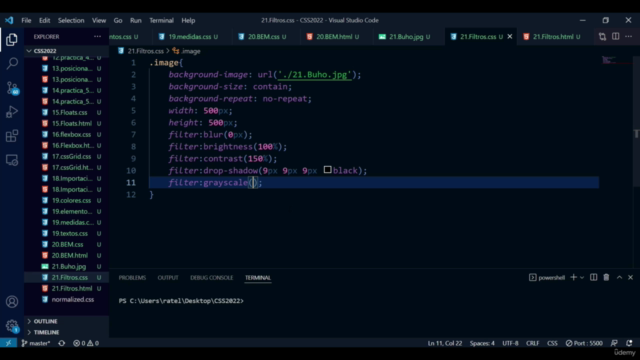Image resolution: width=640 pixels, height=360 pixels.
Task: Open the Explorer view in activity bar
Action: pyautogui.click(x=12, y=40)
